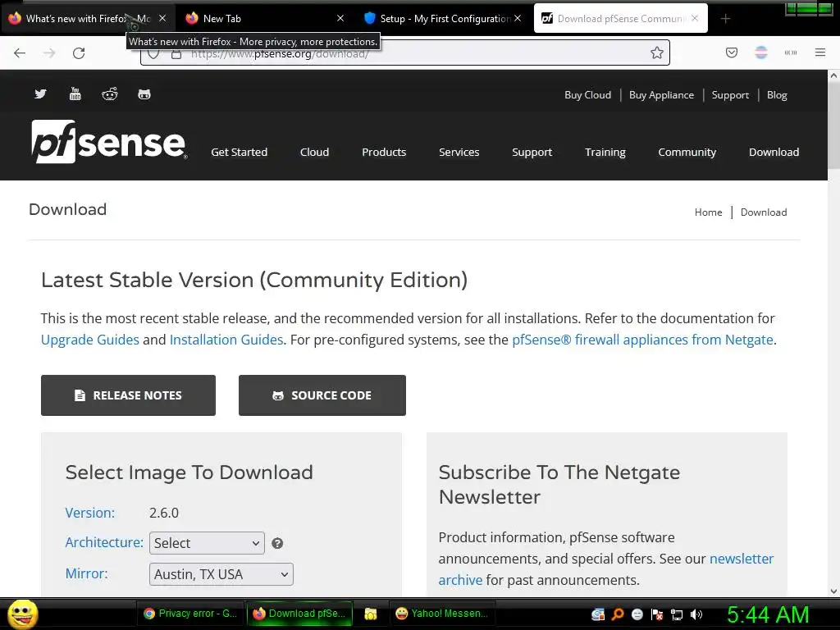
Task: Click the smiley face start button
Action: 22,614
